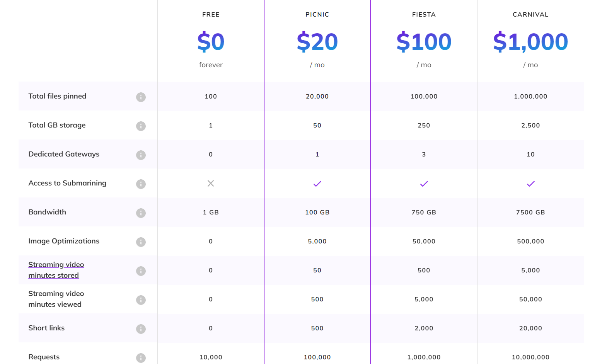590x364 pixels.
Task: Open info tooltip beside Dedicated Gateways
Action: pyautogui.click(x=141, y=155)
